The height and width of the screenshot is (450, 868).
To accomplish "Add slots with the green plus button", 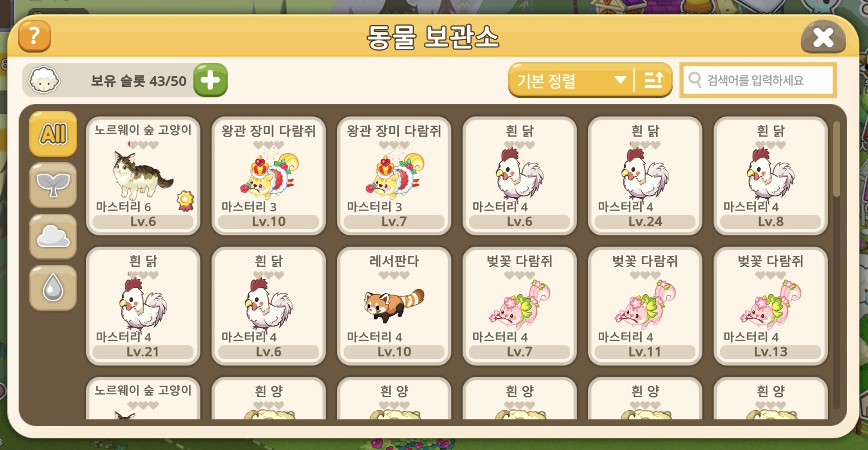I will [210, 80].
